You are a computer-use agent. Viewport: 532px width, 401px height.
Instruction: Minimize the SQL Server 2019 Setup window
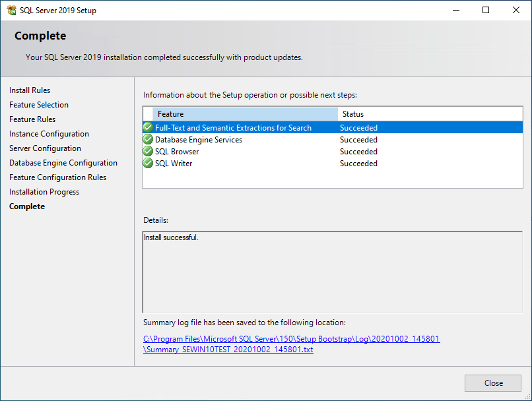pyautogui.click(x=455, y=10)
